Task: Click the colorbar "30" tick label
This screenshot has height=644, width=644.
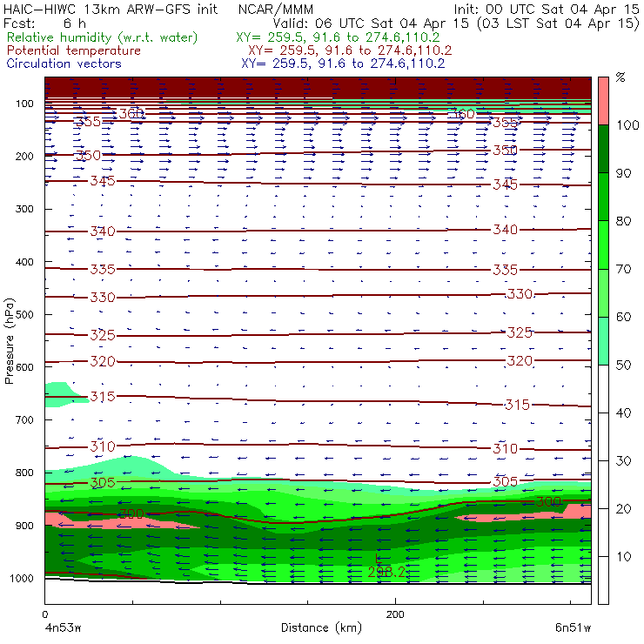Action: 623,461
